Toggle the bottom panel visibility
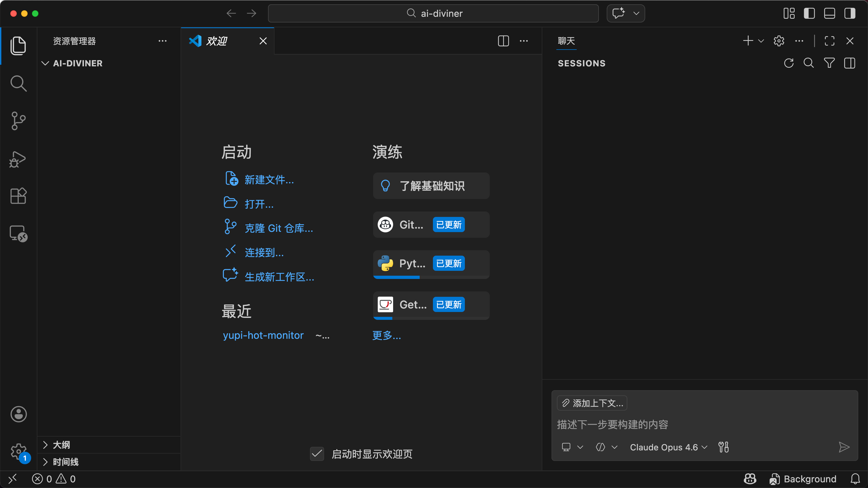This screenshot has width=868, height=488. click(x=829, y=14)
